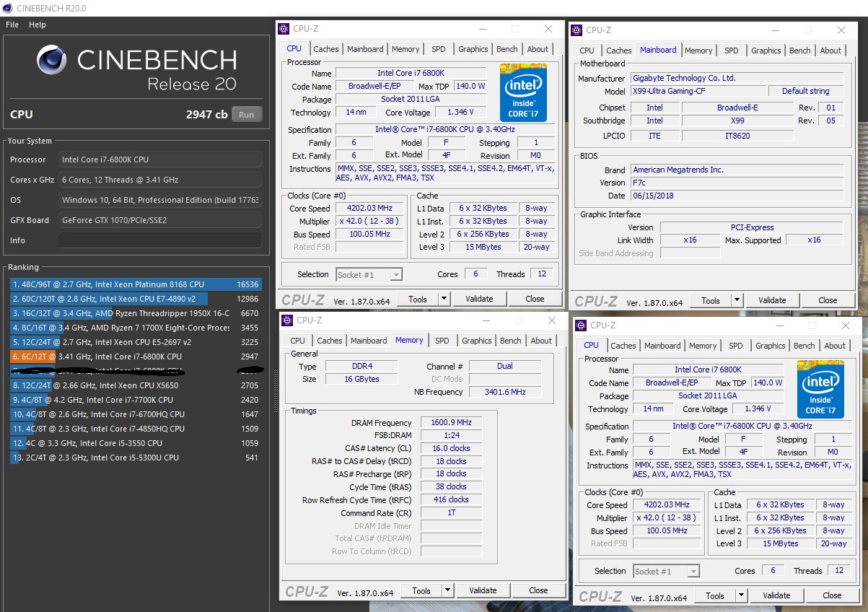Viewport: 868px width, 612px height.
Task: Click Intel Core i7 logo in top-left CPU-Z
Action: click(523, 92)
